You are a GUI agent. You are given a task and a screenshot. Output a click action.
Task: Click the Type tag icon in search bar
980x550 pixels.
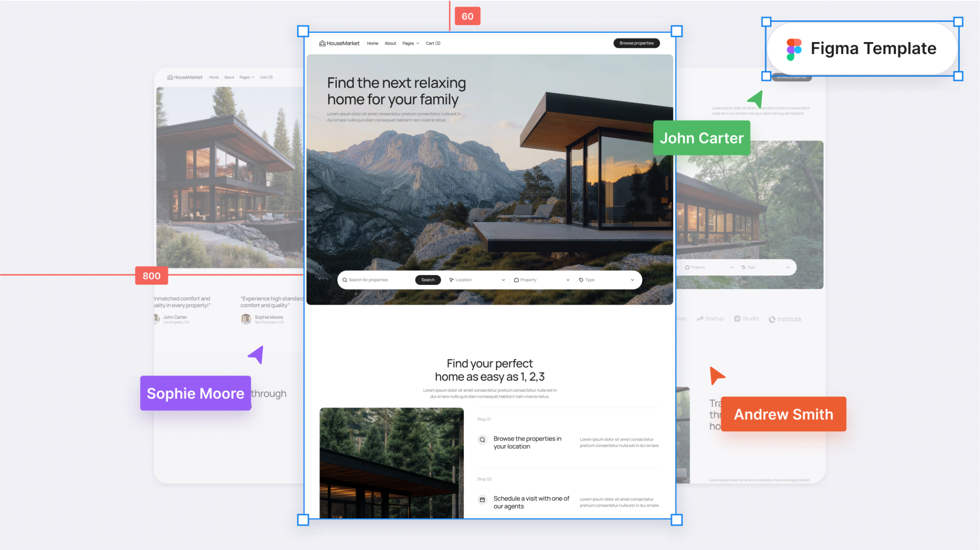click(x=581, y=280)
